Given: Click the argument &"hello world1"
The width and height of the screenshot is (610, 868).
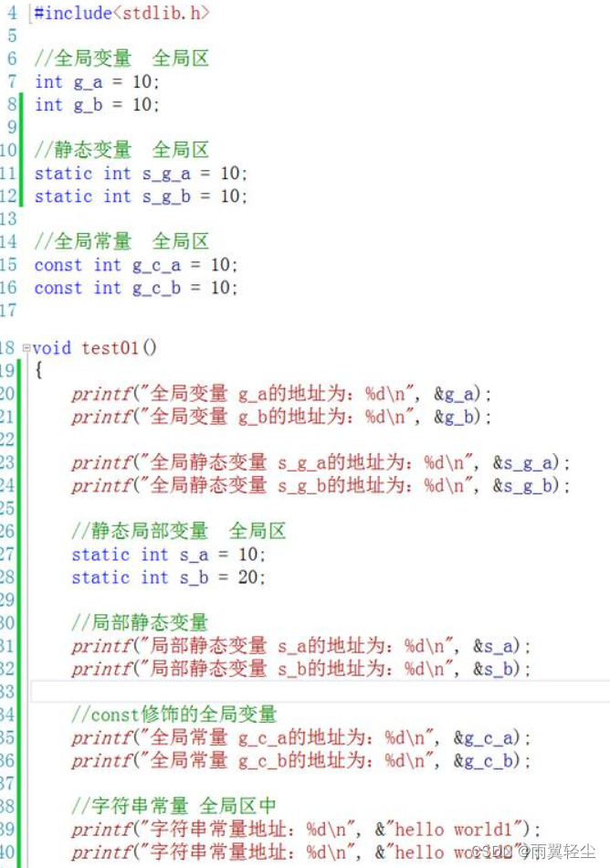Looking at the screenshot, I should (x=449, y=829).
